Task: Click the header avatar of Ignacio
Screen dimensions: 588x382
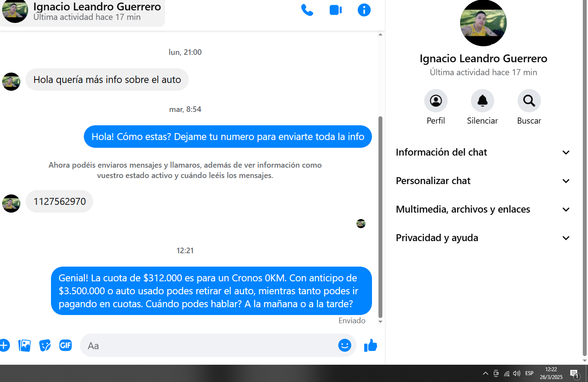Action: tap(15, 11)
